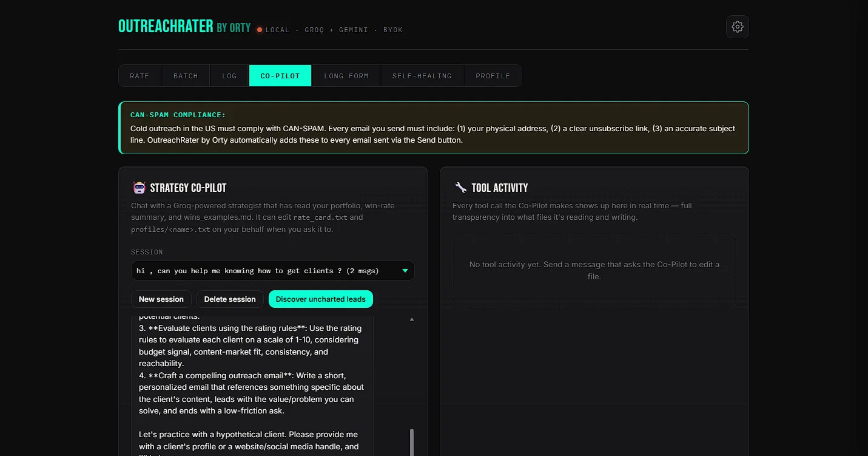Expand the Session dropdown
This screenshot has width=868, height=456.
coord(273,271)
